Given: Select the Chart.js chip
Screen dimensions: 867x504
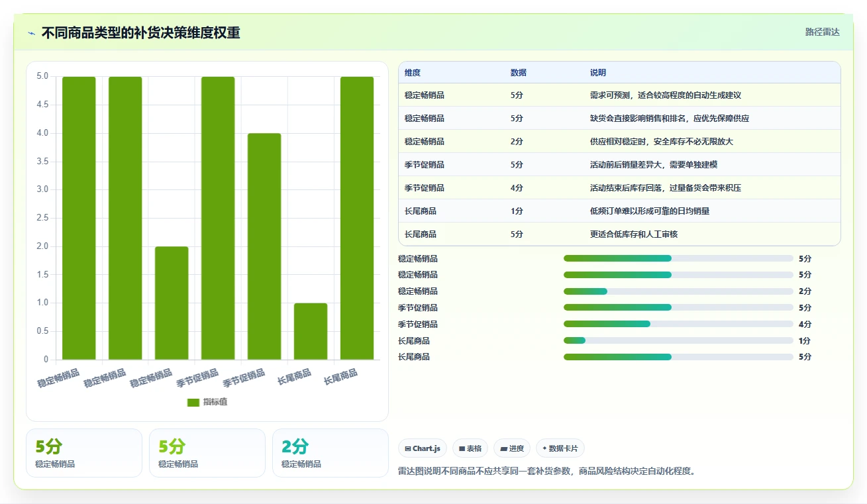Looking at the screenshot, I should pos(423,448).
